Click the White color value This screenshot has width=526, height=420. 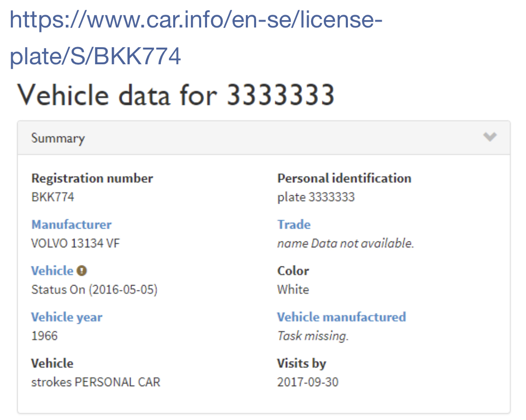pos(293,289)
